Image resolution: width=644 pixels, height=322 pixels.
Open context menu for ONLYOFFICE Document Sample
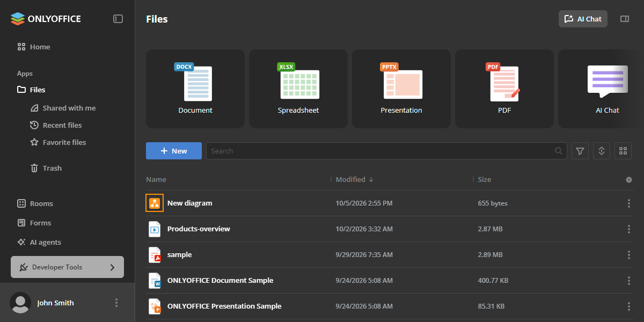point(629,281)
